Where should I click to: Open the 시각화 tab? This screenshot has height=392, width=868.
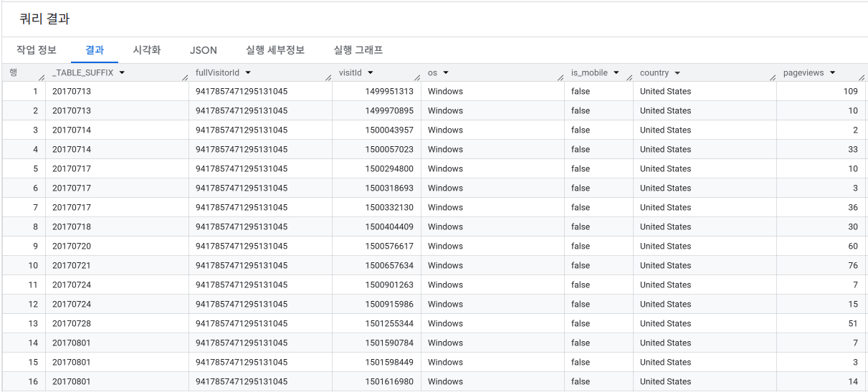pyautogui.click(x=147, y=50)
